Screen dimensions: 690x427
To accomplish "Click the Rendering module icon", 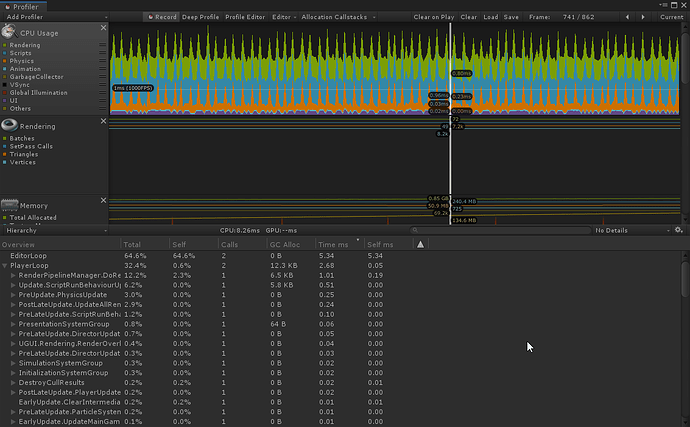I will tap(10, 125).
